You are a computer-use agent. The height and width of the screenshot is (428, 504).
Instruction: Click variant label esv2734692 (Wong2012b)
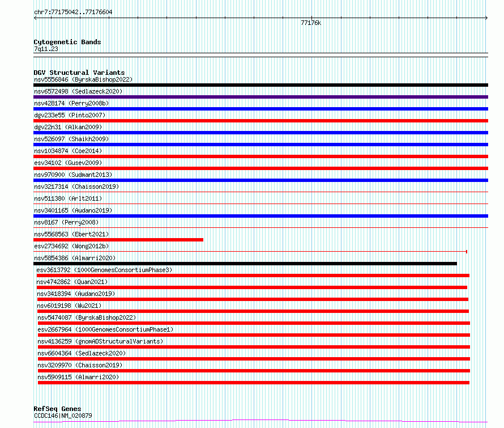(x=71, y=246)
